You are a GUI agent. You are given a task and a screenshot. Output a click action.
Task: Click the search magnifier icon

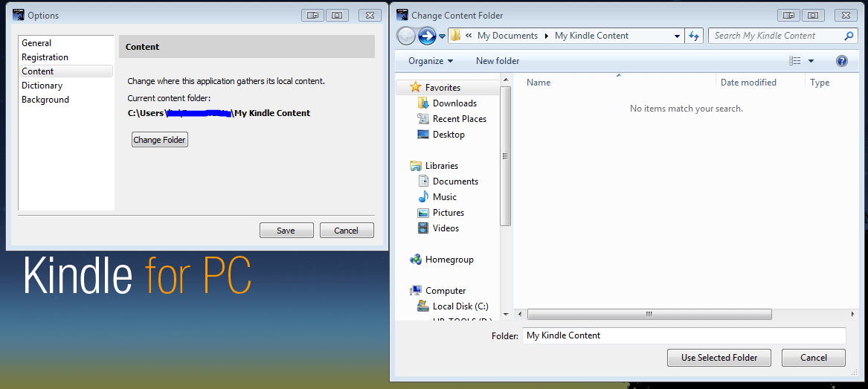[849, 36]
